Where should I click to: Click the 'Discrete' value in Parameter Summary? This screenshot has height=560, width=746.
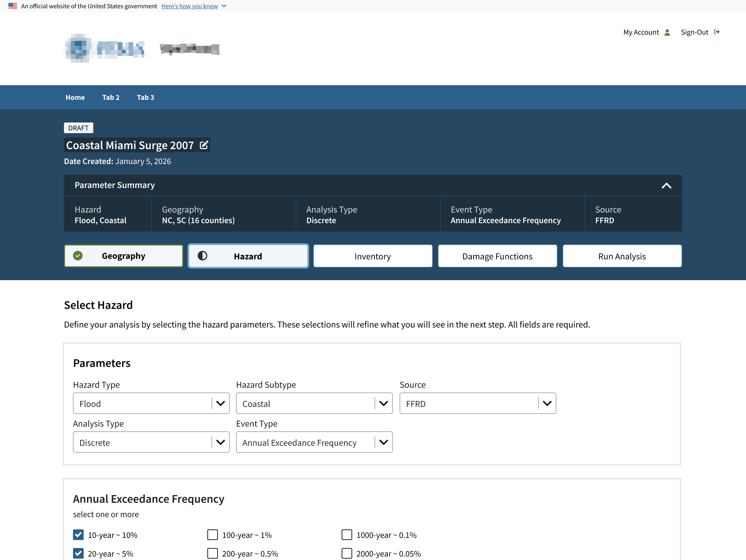[x=321, y=220]
